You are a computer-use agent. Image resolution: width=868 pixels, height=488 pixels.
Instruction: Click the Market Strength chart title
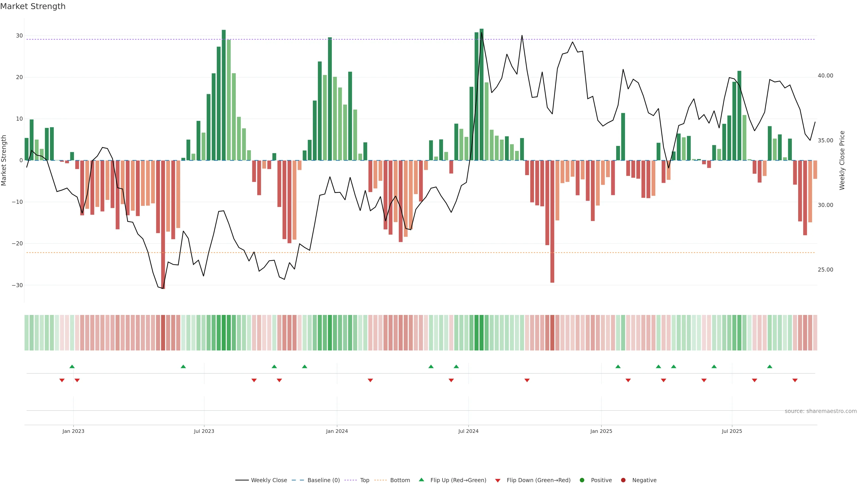[33, 6]
